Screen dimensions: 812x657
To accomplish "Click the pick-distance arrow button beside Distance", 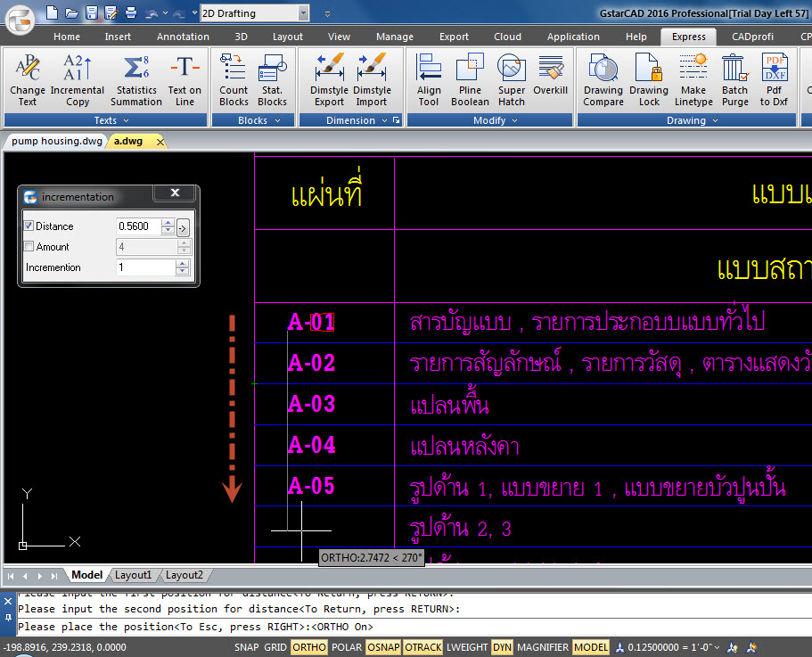I will pyautogui.click(x=183, y=226).
